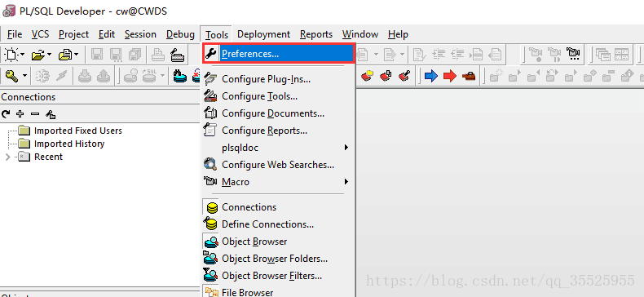
Task: Click the minus icon to remove connection
Action: tap(35, 114)
